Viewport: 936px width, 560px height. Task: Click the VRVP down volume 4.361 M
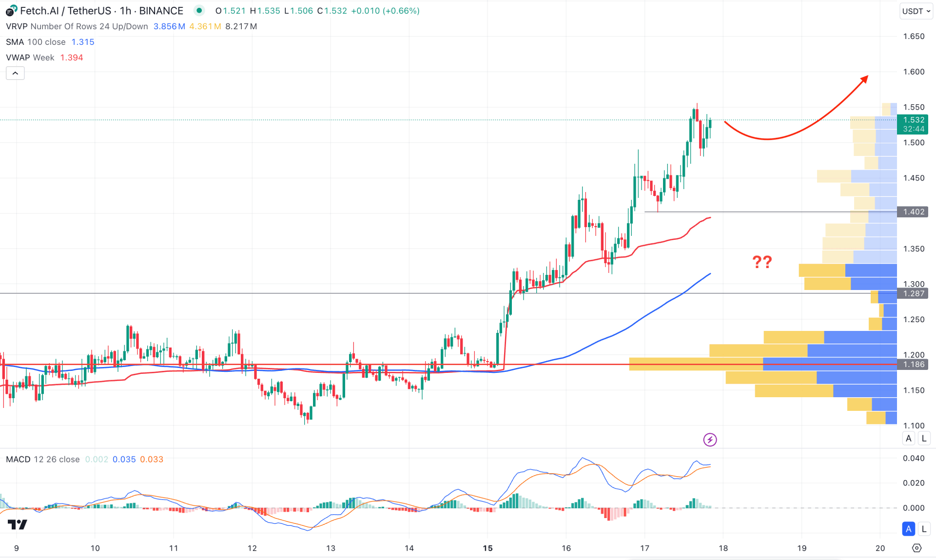point(205,26)
